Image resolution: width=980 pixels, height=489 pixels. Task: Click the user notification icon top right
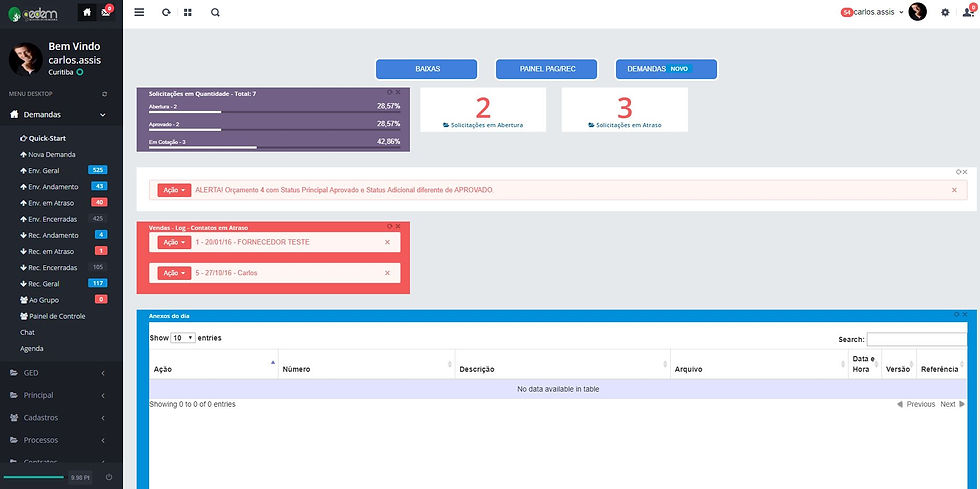tap(968, 12)
